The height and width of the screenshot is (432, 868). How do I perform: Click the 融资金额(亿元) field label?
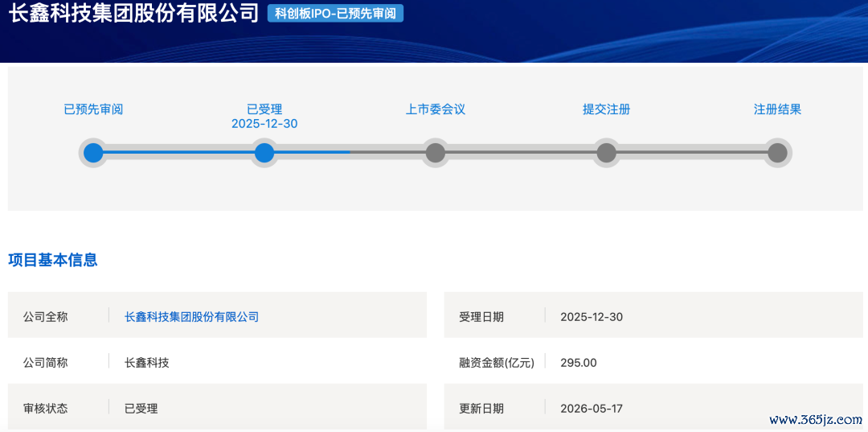coord(497,364)
